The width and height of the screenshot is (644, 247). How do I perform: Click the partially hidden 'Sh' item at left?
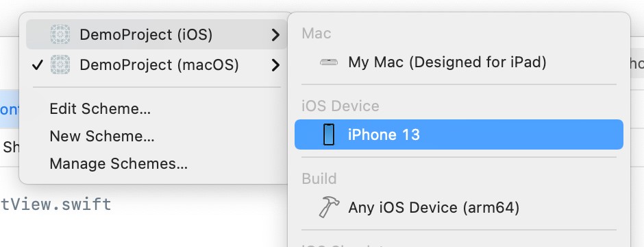click(x=10, y=147)
